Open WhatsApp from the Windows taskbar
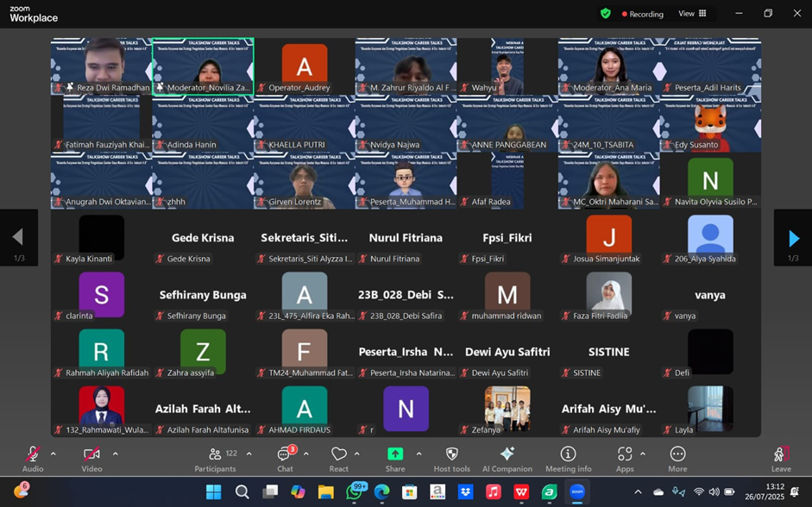This screenshot has height=507, width=812. coord(354,492)
